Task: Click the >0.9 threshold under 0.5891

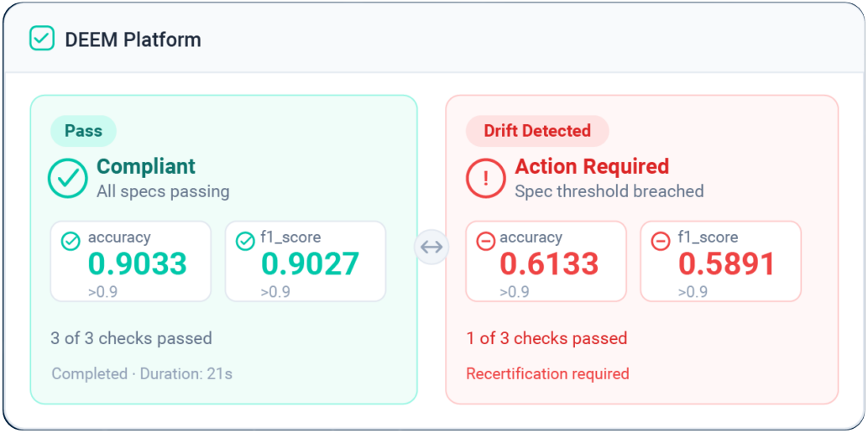Action: click(693, 292)
